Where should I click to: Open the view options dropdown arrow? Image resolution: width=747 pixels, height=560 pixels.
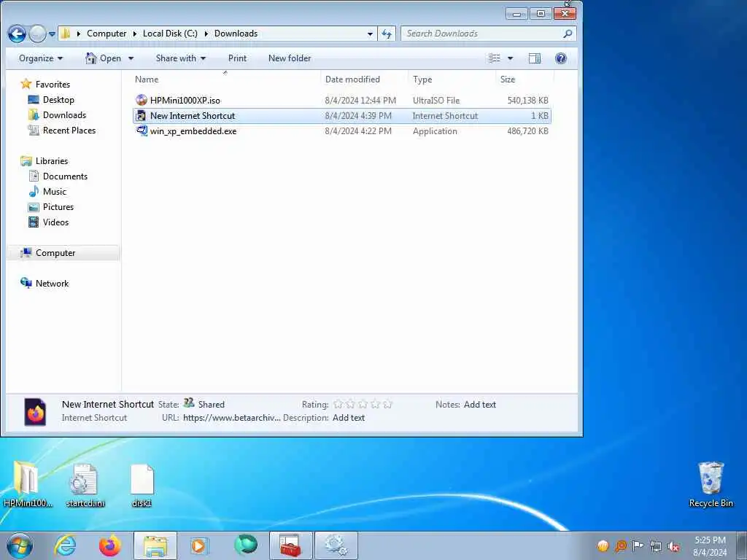point(510,58)
